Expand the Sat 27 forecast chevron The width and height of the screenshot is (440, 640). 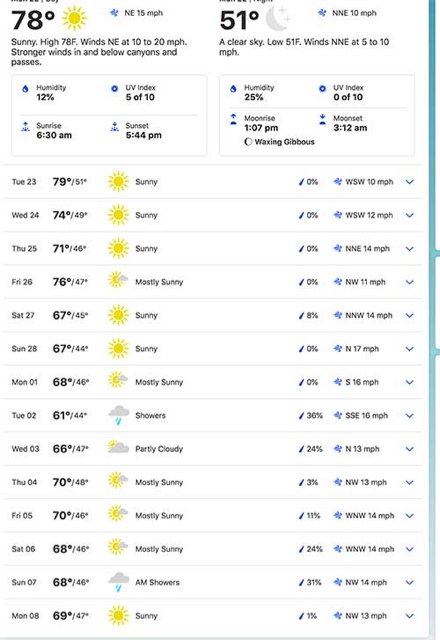click(410, 316)
